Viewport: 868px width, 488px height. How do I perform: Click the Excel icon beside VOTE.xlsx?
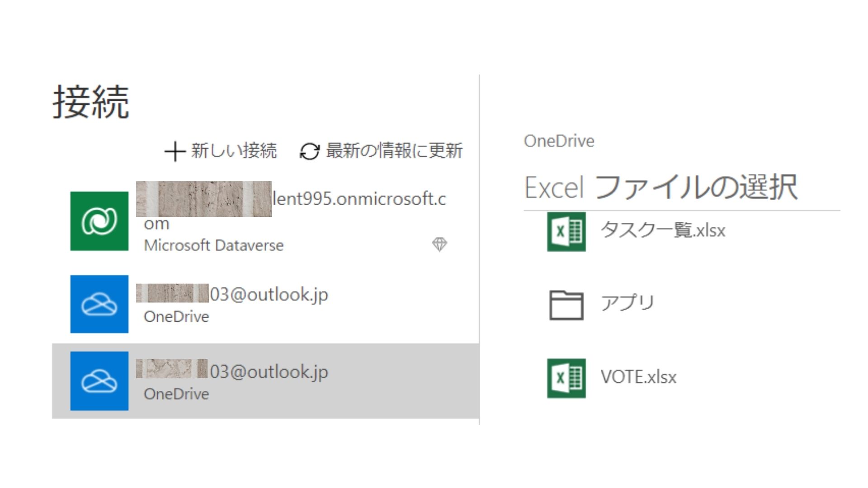coord(566,378)
